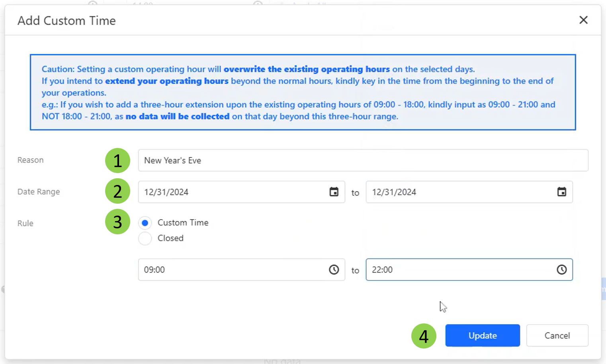Click the Reason field with New Year's Eve
The width and height of the screenshot is (606, 364).
point(362,160)
